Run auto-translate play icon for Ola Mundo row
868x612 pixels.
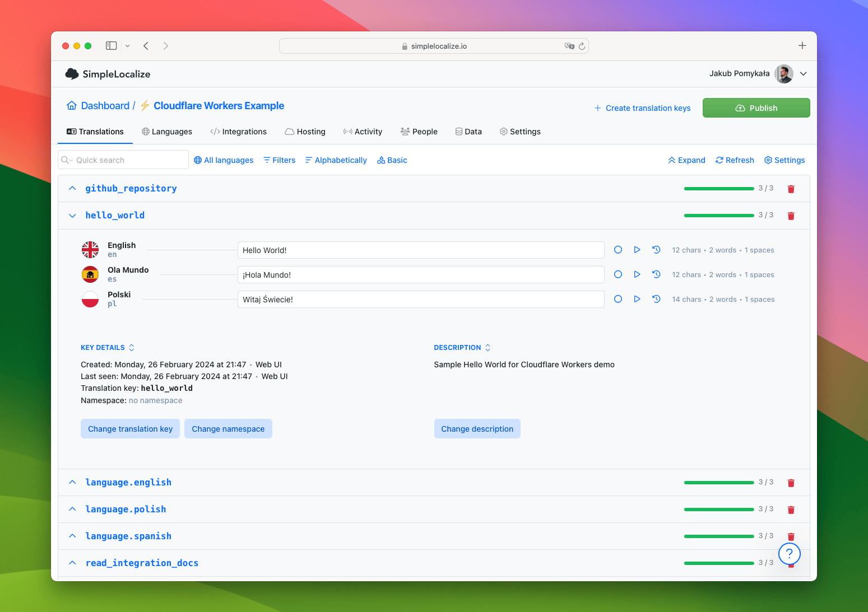(x=637, y=274)
